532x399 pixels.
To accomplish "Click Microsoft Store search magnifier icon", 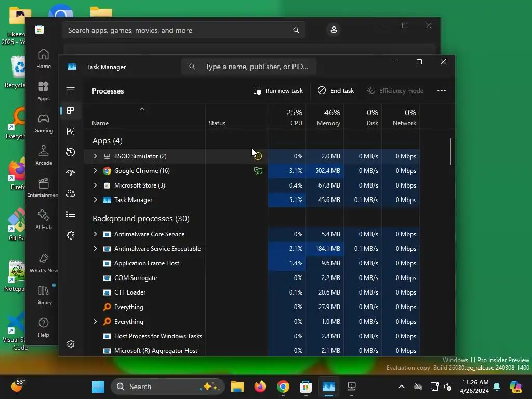I will point(296,30).
